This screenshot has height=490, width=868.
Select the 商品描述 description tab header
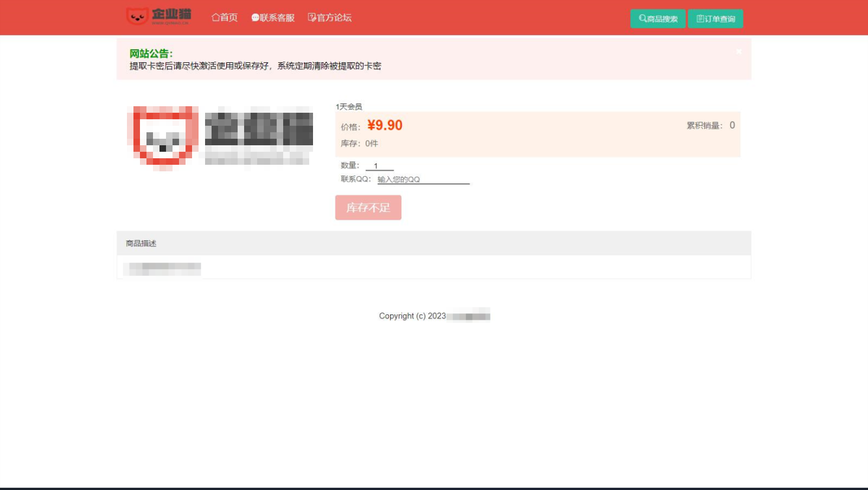tap(141, 243)
